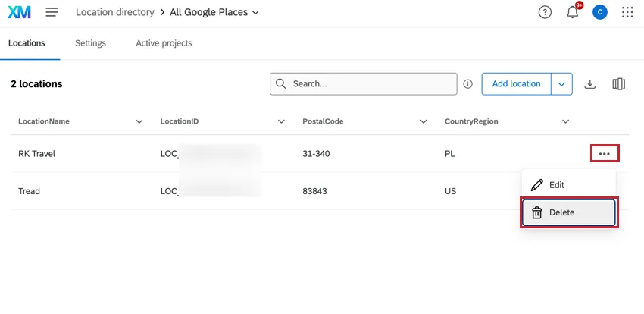Expand the LocationName column menu
644x314 pixels.
pos(139,121)
